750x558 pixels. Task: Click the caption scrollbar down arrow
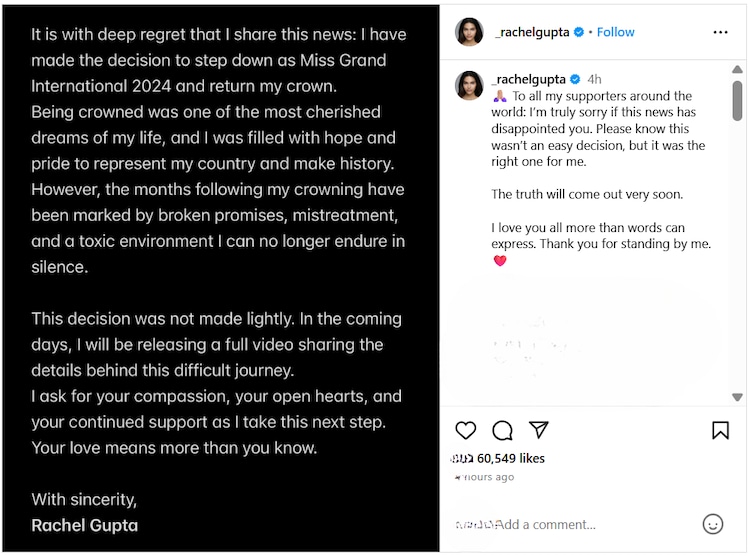pyautogui.click(x=737, y=397)
